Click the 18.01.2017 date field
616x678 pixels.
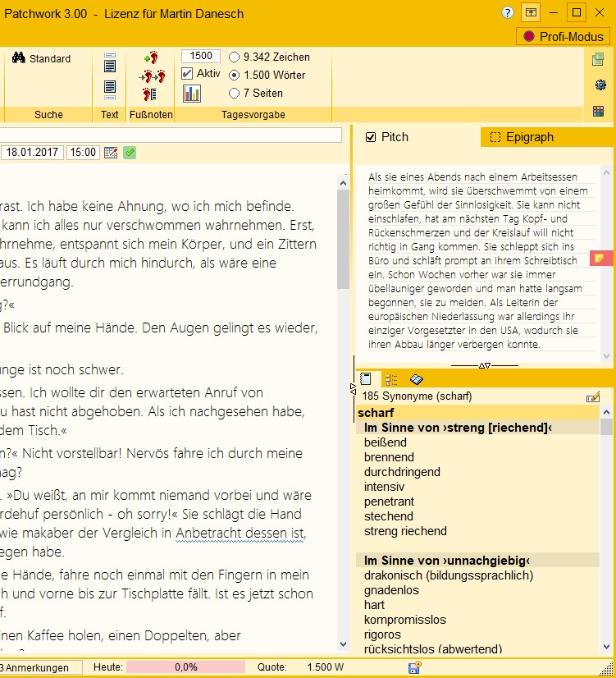pos(32,152)
